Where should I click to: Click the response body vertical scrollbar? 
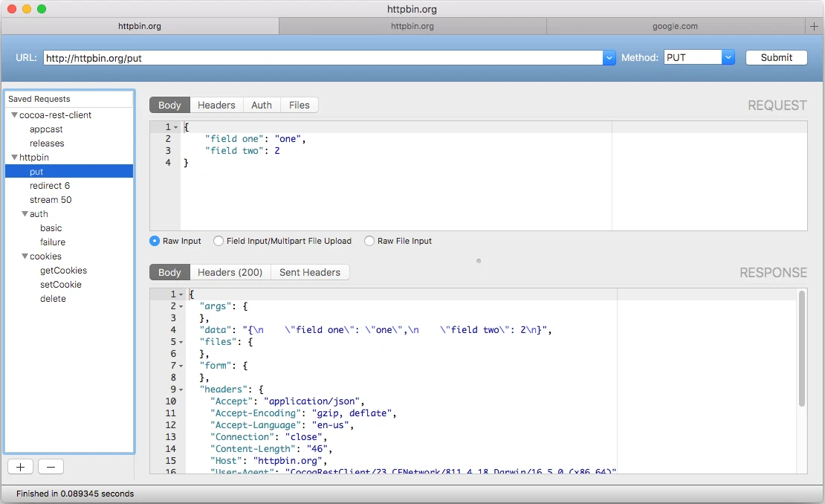point(802,349)
